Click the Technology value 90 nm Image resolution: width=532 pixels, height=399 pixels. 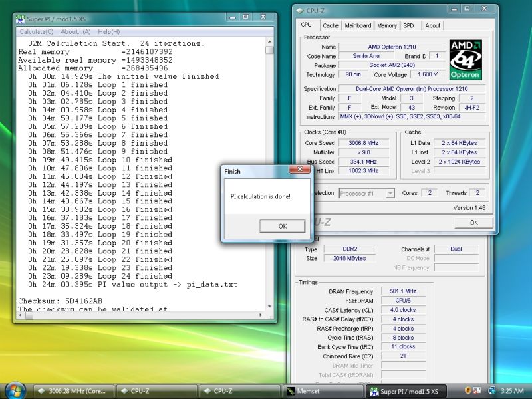click(353, 74)
